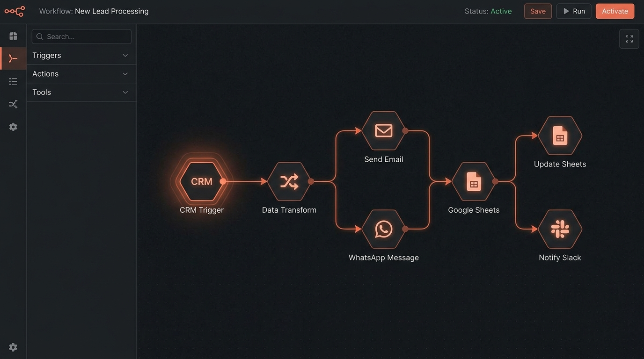The image size is (644, 359).
Task: Select the Send Email envelope node
Action: coord(384,130)
